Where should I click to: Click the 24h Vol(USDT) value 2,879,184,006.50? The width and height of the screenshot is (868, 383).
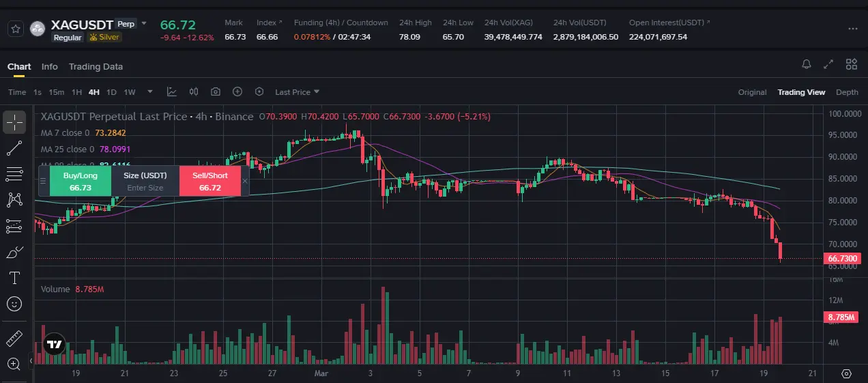(x=585, y=37)
